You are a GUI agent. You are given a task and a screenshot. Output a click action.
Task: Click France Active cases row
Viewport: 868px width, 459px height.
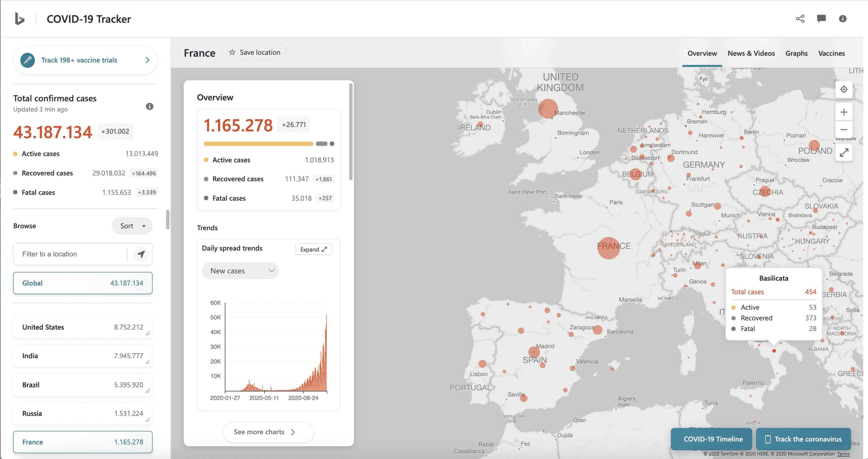coord(269,160)
